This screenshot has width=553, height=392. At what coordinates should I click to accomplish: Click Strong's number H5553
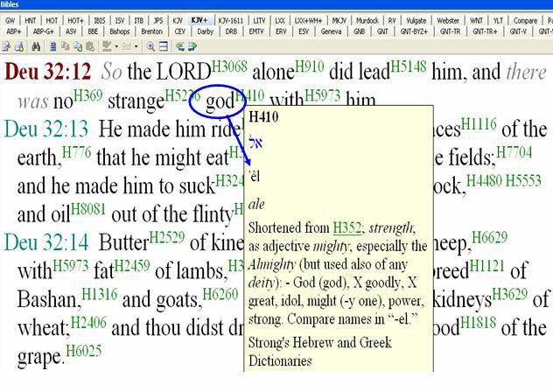(523, 180)
